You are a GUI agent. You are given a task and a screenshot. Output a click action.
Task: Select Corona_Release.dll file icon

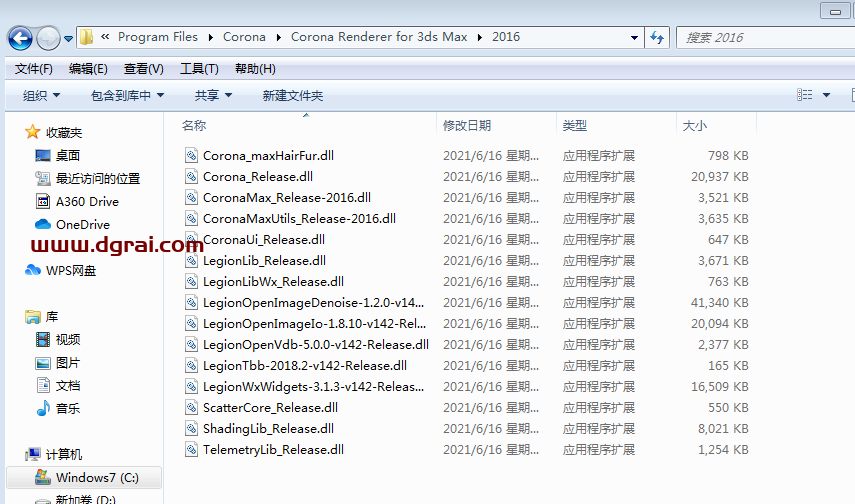(x=191, y=177)
